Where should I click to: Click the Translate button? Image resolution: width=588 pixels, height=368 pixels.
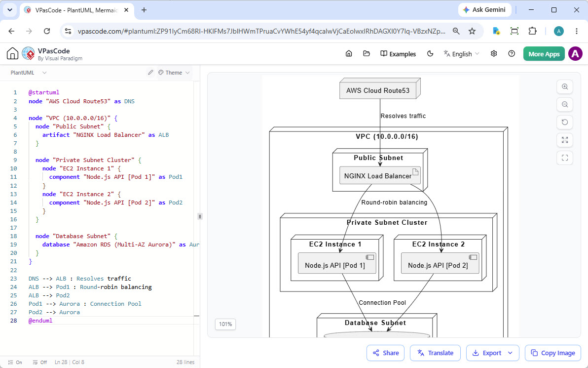(436, 353)
